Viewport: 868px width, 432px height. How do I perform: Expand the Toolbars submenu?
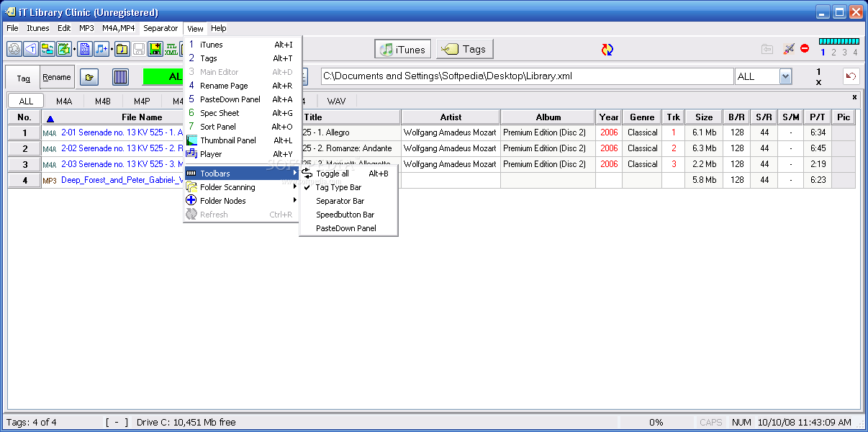[x=242, y=174]
